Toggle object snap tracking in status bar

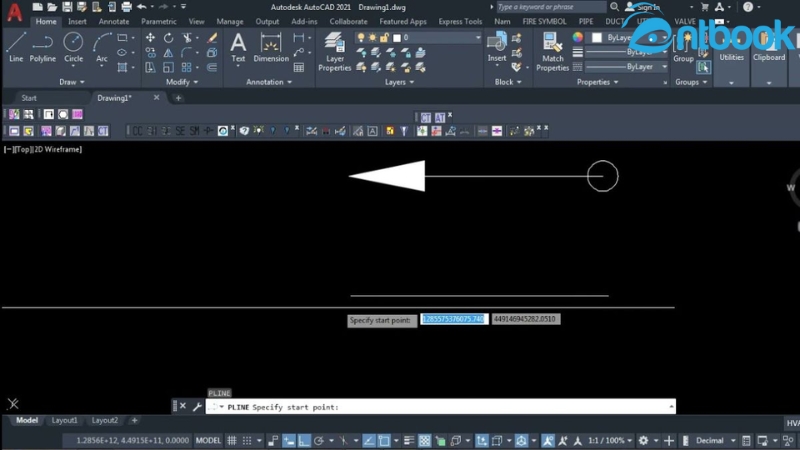coord(368,440)
